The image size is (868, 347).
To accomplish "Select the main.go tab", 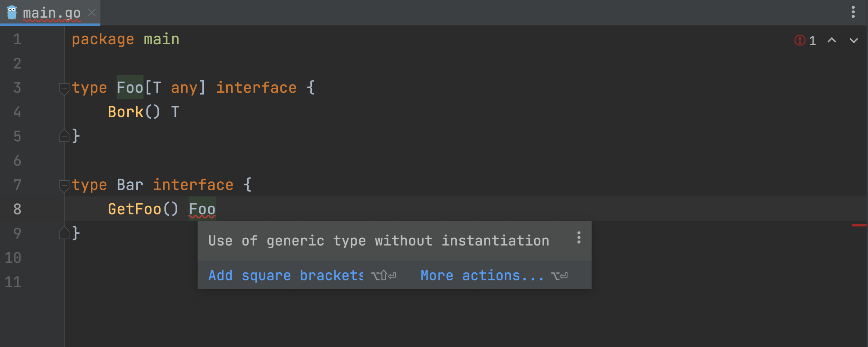I will click(x=51, y=13).
